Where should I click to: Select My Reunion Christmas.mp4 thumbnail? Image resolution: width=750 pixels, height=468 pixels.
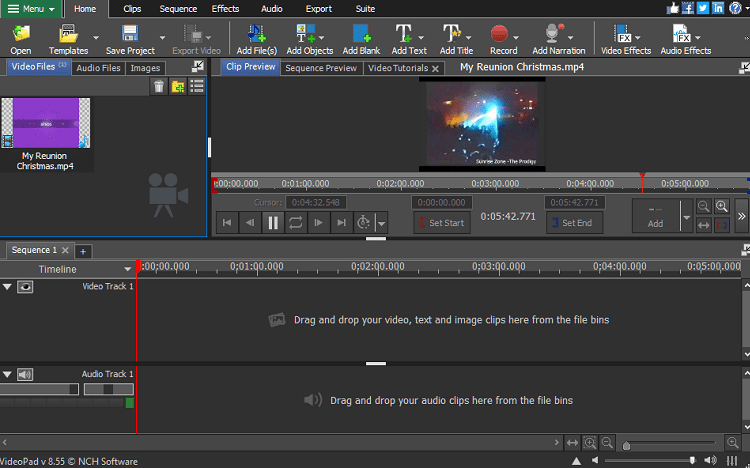click(x=47, y=124)
